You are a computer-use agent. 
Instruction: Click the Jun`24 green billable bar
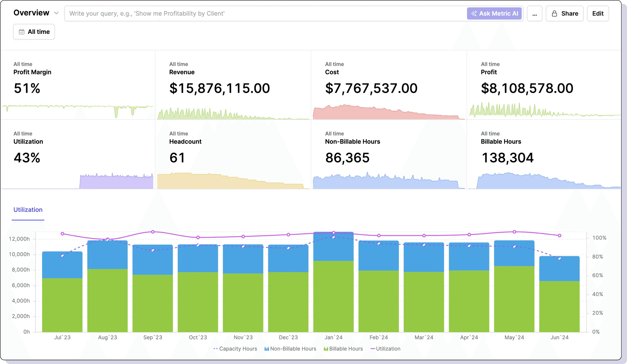(x=559, y=306)
